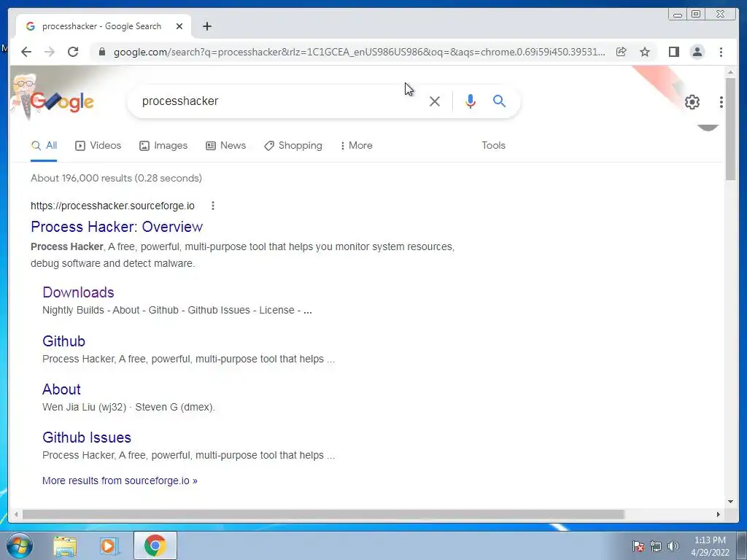Open the Process Hacker: Overview result

pyautogui.click(x=117, y=227)
